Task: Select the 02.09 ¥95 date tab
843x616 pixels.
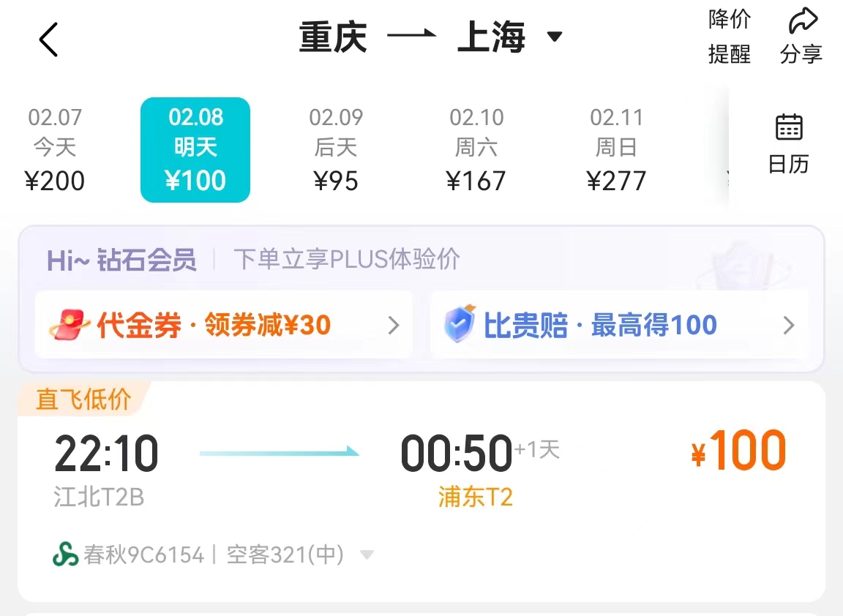Action: (x=336, y=149)
